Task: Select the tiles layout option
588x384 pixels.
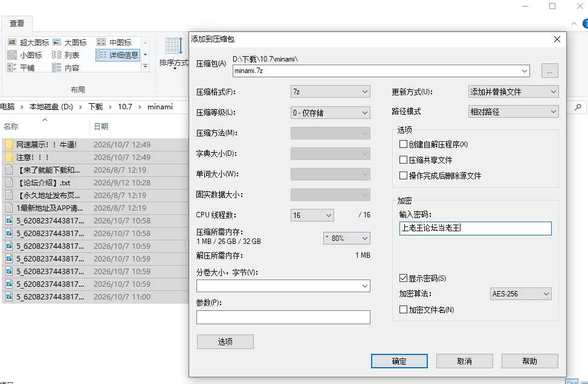Action: 21,68
